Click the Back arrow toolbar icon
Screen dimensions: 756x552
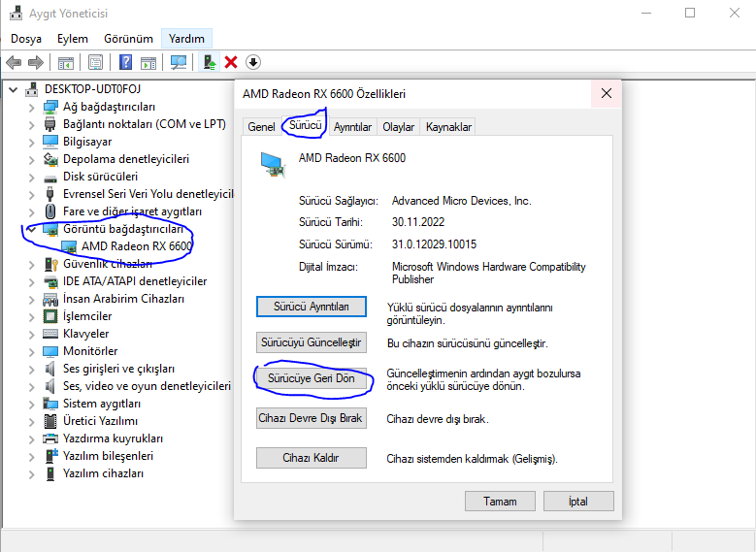(14, 62)
